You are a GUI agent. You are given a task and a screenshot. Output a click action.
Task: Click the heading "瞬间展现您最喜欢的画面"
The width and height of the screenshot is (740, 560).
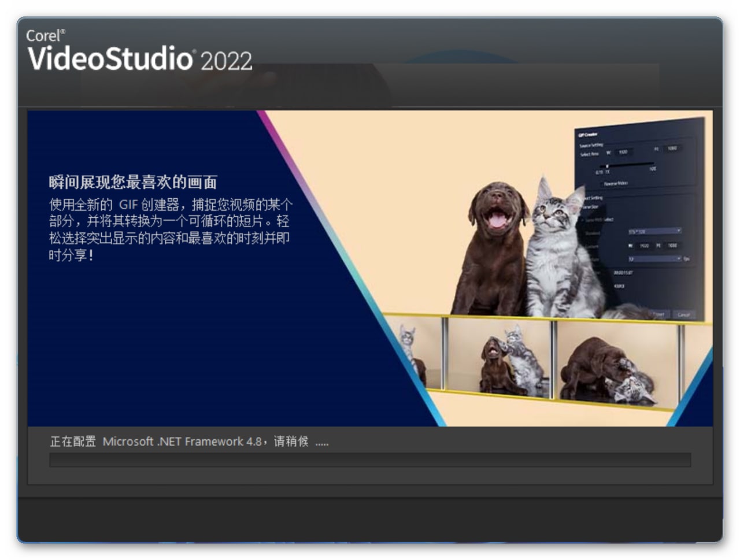[x=133, y=183]
